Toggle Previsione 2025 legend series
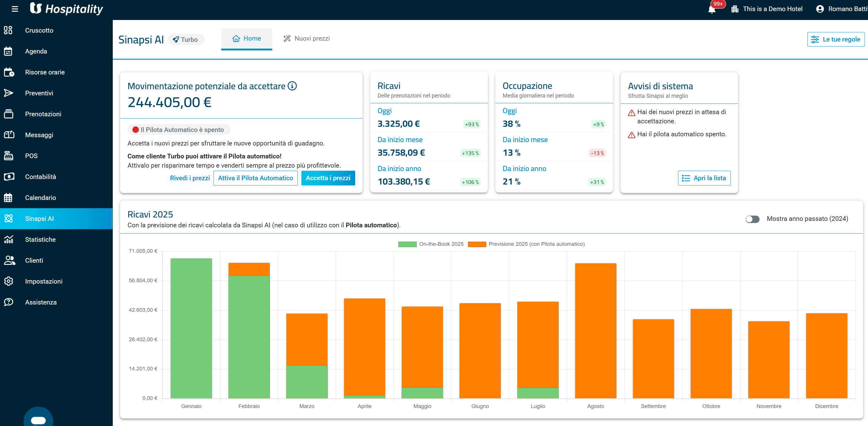 [x=526, y=244]
